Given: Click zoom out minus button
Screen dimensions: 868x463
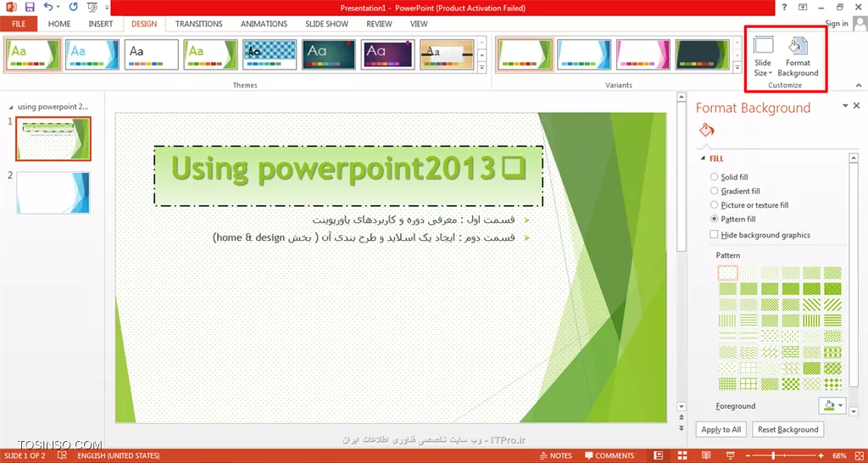Looking at the screenshot, I should 748,456.
